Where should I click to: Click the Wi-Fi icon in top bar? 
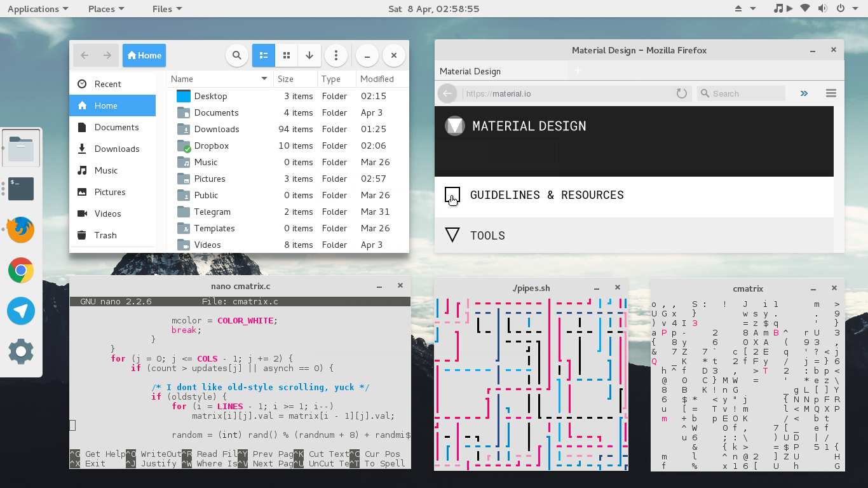[805, 8]
